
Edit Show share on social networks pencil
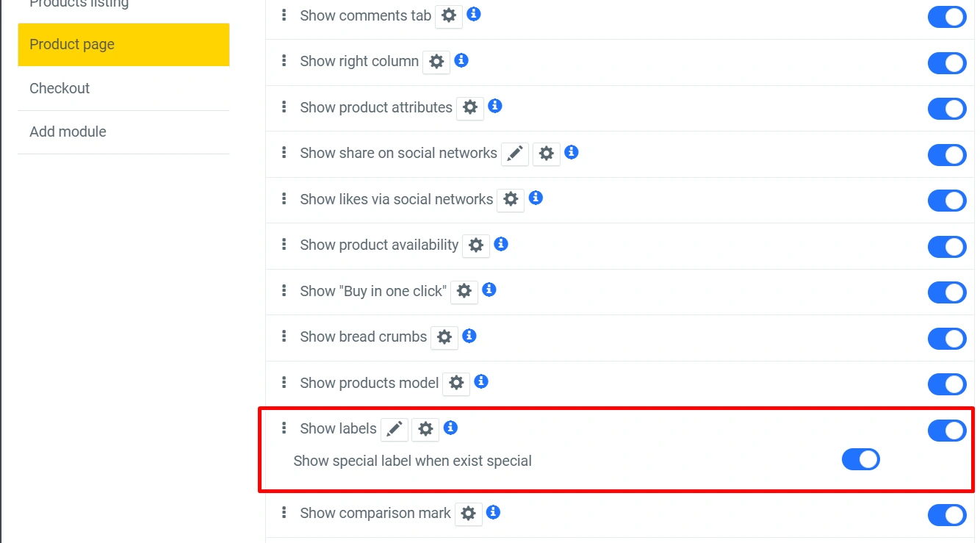[x=515, y=154]
